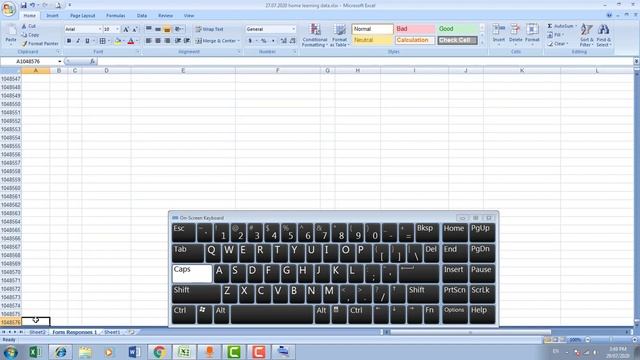Apply the Check Cell style
This screenshot has height=360, width=640.
(457, 40)
